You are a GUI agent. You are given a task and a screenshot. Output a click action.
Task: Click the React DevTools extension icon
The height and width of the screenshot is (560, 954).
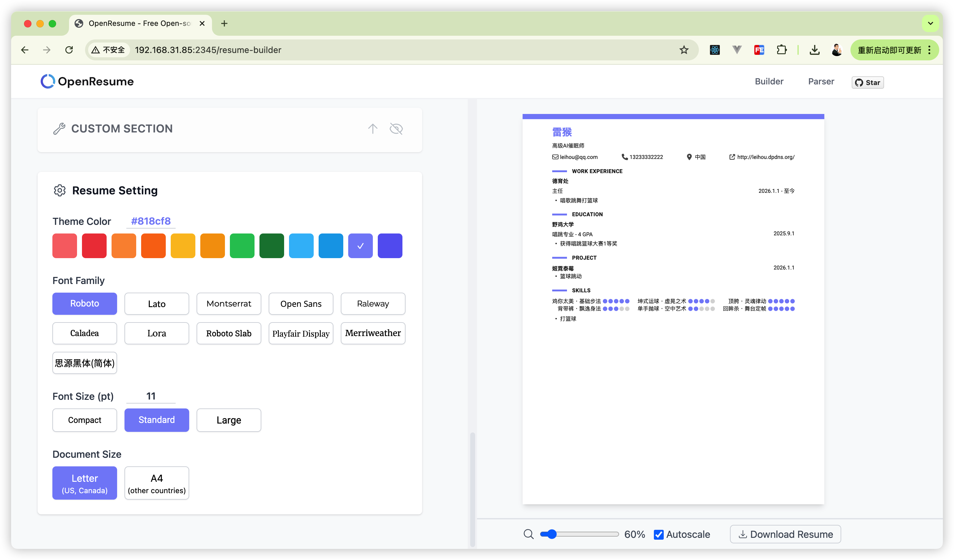(x=715, y=50)
